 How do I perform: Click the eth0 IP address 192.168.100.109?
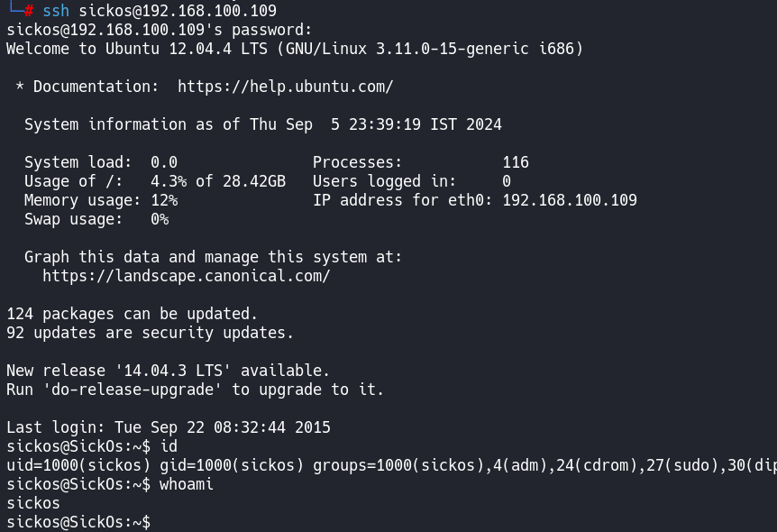[x=570, y=200]
